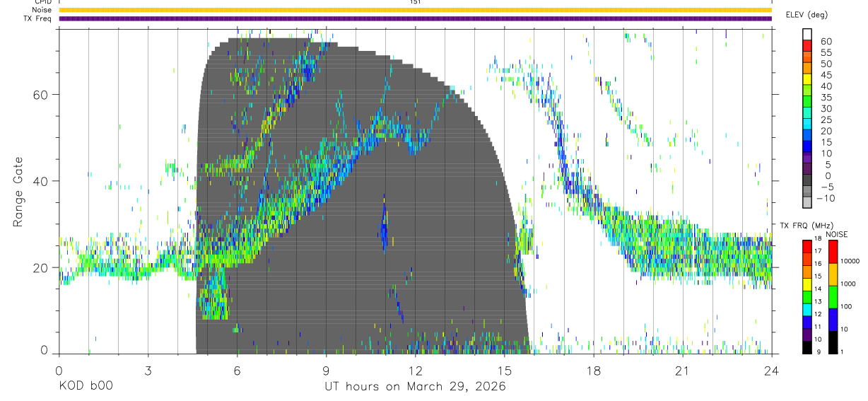The width and height of the screenshot is (868, 401).
Task: Pick the dark gray segment of the ELEV color bar
Action: coord(807,180)
